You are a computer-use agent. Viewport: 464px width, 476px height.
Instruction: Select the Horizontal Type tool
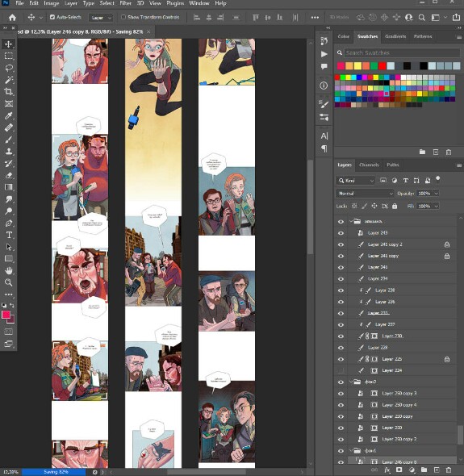click(x=9, y=235)
